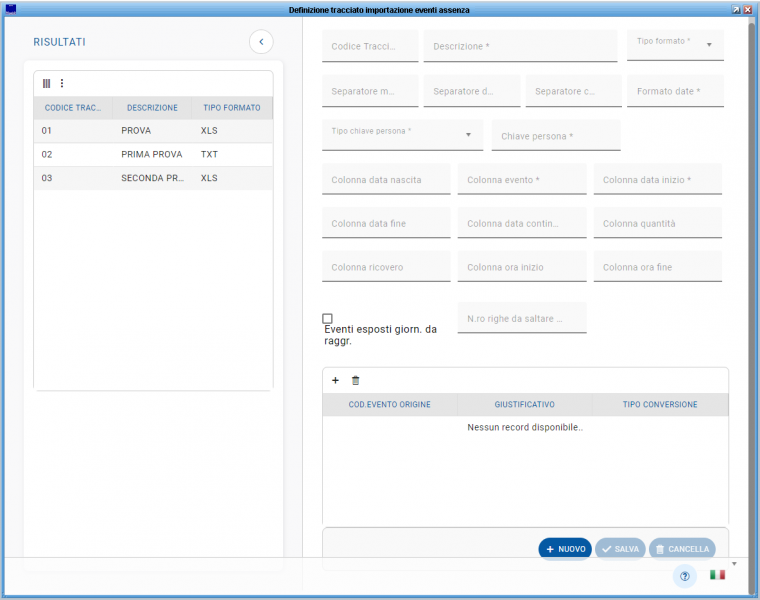This screenshot has height=600, width=760.
Task: Focus the Descrizione input field
Action: [x=520, y=47]
